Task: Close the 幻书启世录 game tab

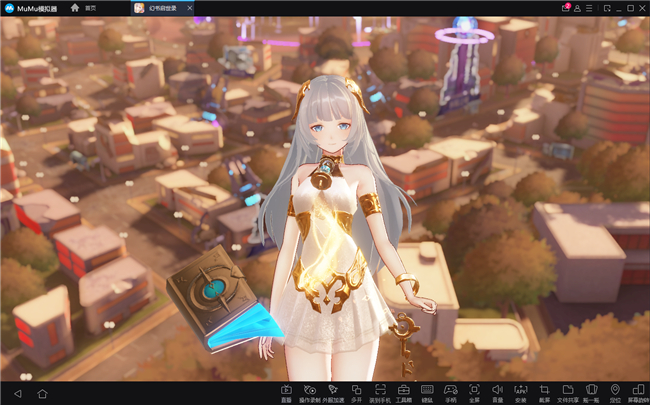Action: (x=189, y=8)
